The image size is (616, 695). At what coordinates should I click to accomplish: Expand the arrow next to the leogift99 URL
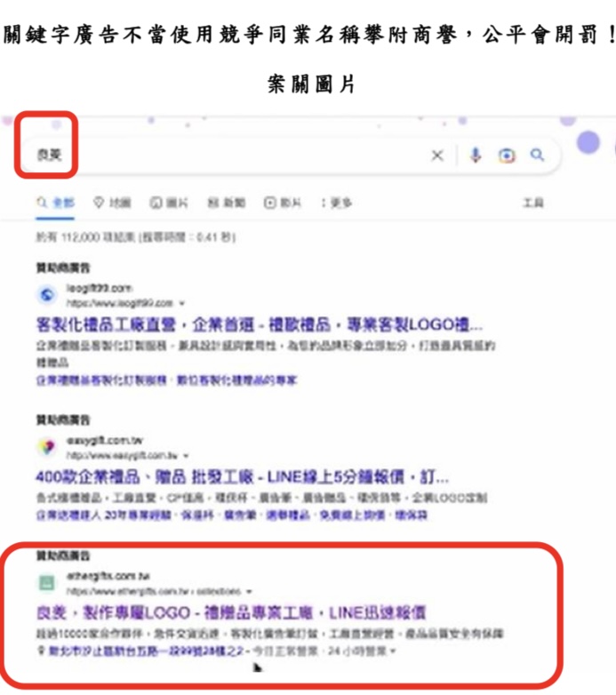coord(181,304)
